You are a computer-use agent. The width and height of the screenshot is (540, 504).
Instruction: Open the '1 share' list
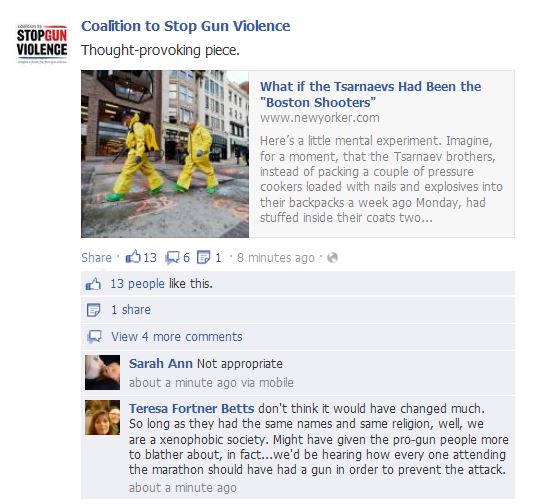[x=131, y=310]
